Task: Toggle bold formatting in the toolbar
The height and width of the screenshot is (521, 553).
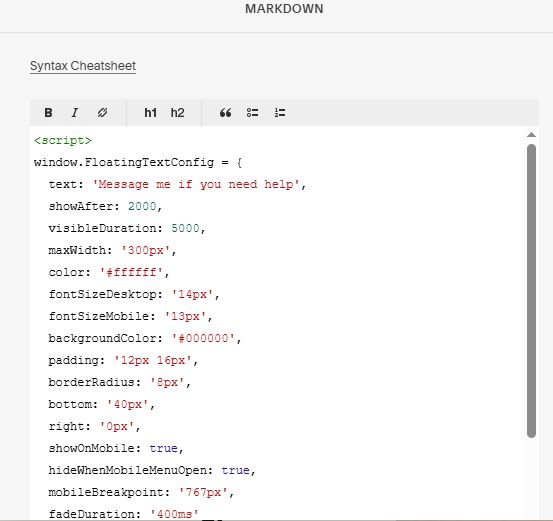Action: coord(48,113)
